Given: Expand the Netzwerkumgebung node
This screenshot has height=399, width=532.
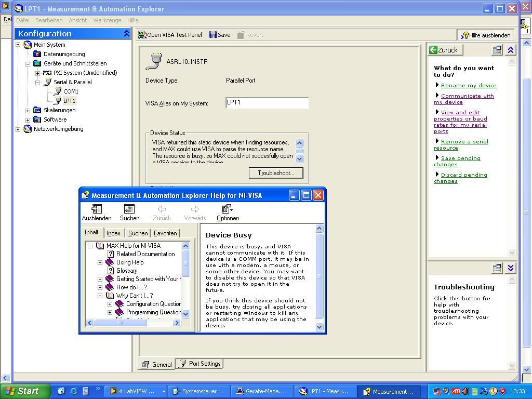Looking at the screenshot, I should point(18,129).
